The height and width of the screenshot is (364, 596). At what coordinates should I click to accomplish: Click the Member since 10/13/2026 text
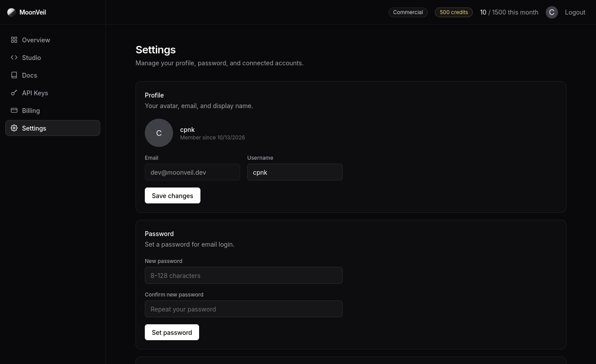(212, 138)
